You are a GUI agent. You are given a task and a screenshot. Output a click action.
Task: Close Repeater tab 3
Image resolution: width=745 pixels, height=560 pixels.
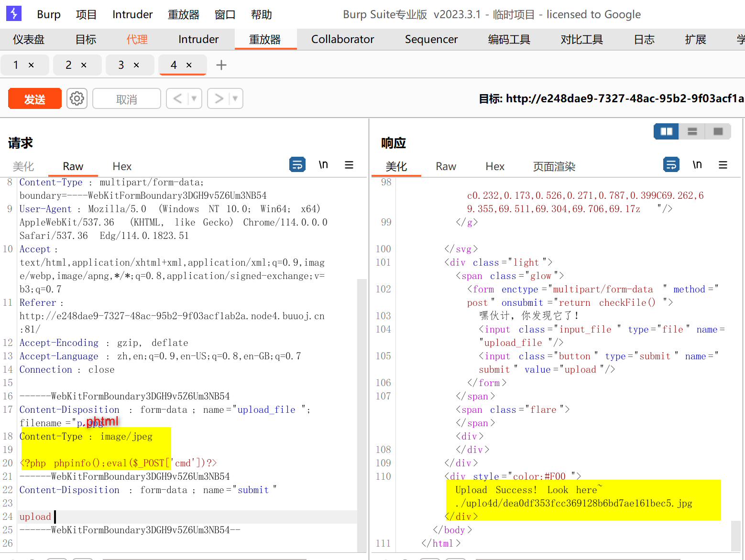pyautogui.click(x=136, y=65)
